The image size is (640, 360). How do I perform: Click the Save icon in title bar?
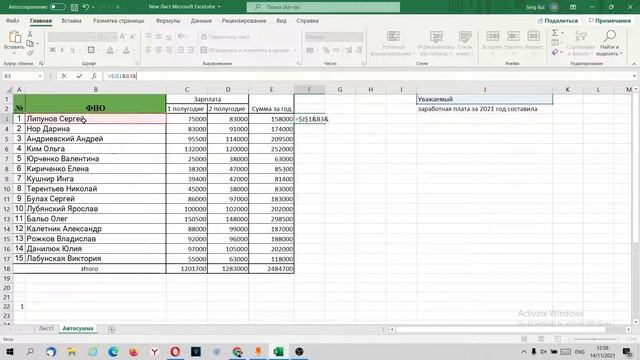[x=74, y=7]
